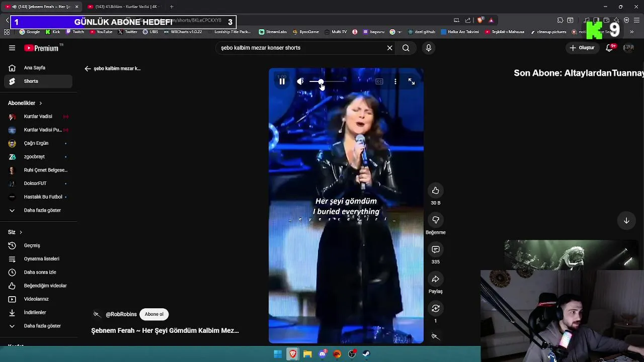
Task: Run search with the magnifier button
Action: coord(406,48)
